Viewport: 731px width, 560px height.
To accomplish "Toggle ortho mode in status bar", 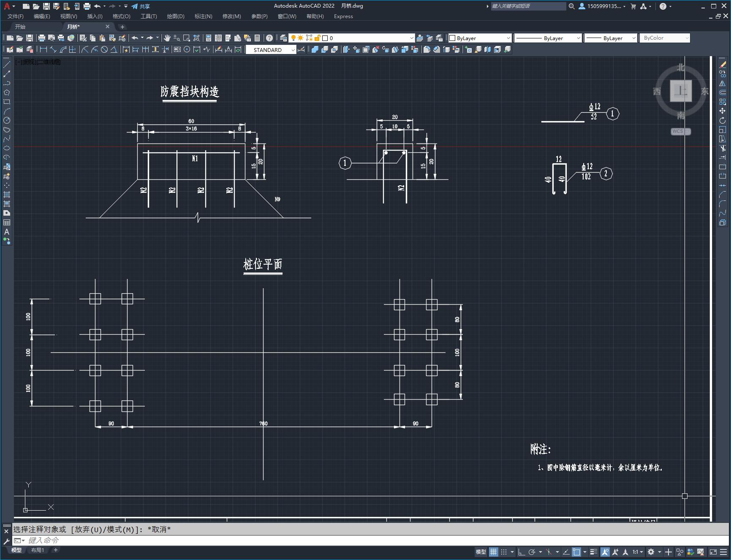I will [x=522, y=552].
